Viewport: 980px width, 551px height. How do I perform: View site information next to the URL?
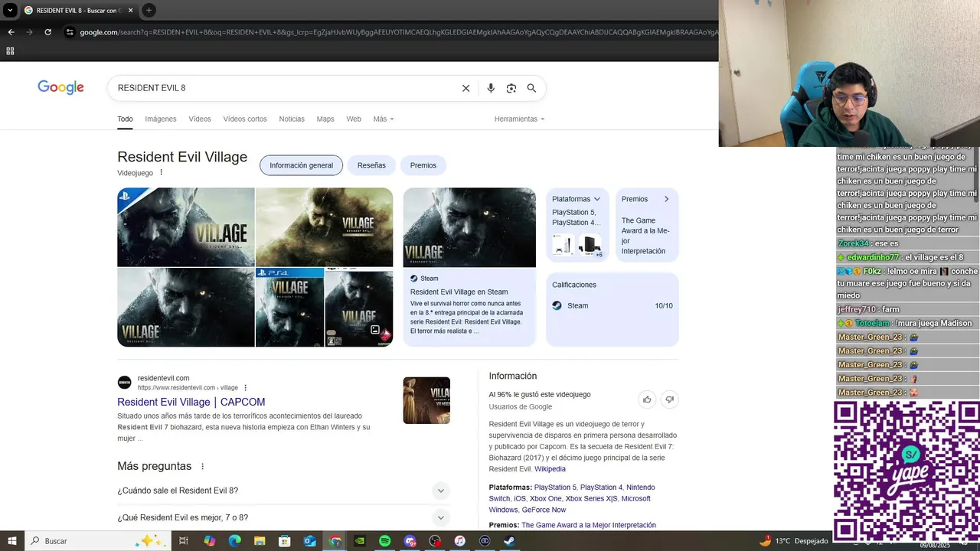(x=70, y=32)
